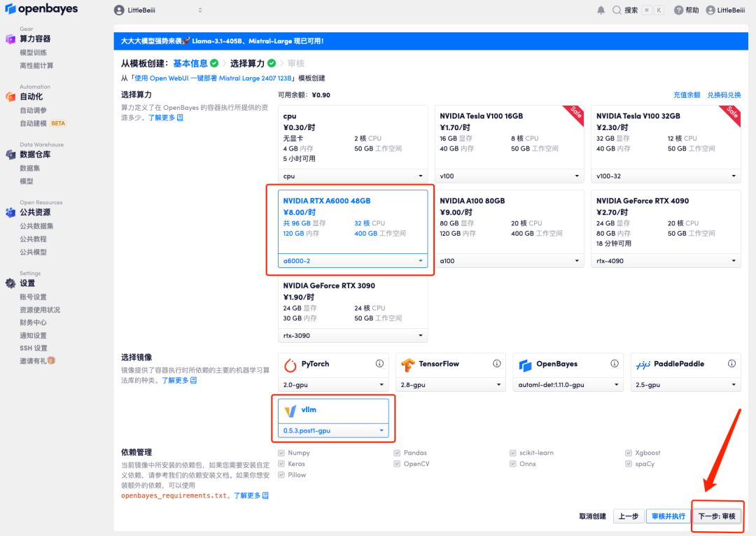Open the v100-32 resource dropdown
This screenshot has height=536, width=756.
click(x=666, y=176)
